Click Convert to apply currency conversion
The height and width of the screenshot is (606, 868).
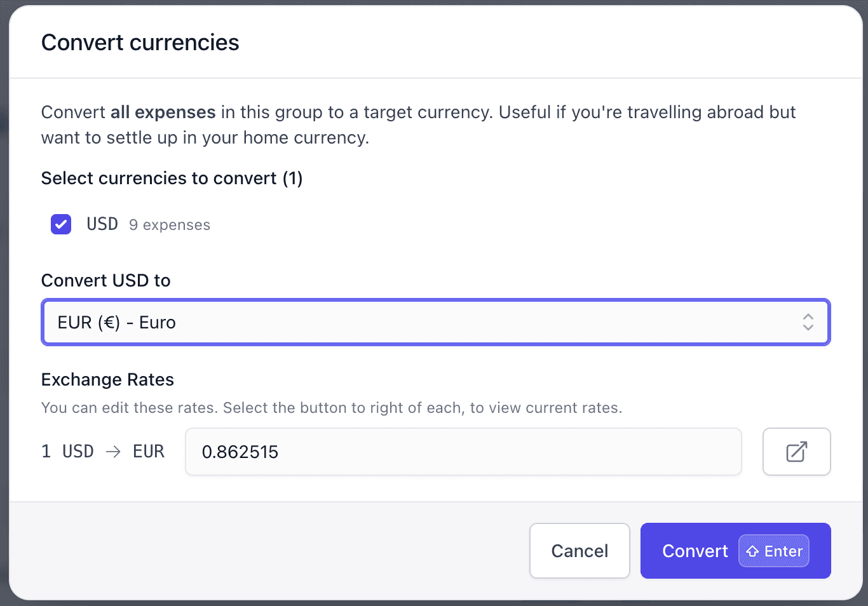click(x=695, y=551)
